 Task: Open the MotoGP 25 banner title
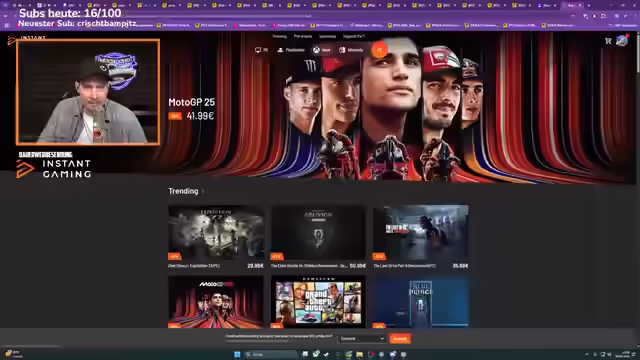(191, 102)
